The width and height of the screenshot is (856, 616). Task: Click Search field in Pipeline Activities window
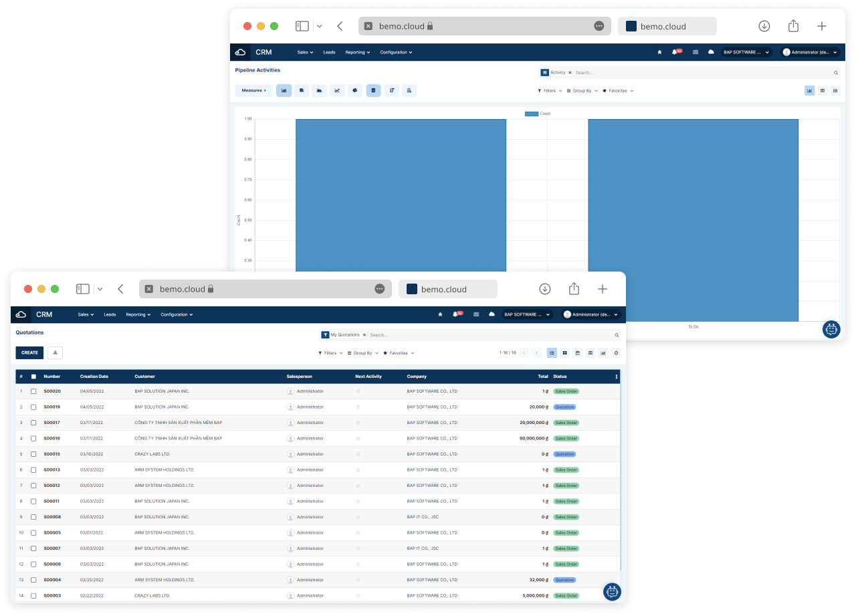pos(702,73)
